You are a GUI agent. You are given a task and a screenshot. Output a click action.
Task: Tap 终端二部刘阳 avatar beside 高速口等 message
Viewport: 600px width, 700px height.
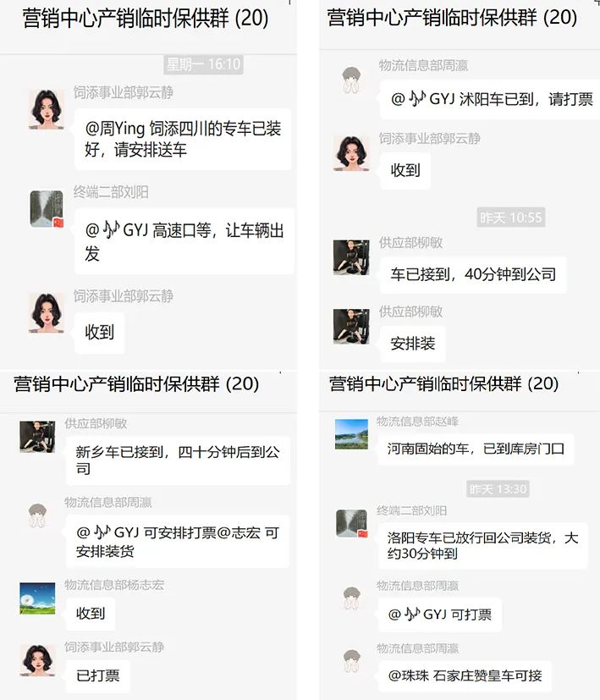(x=47, y=209)
